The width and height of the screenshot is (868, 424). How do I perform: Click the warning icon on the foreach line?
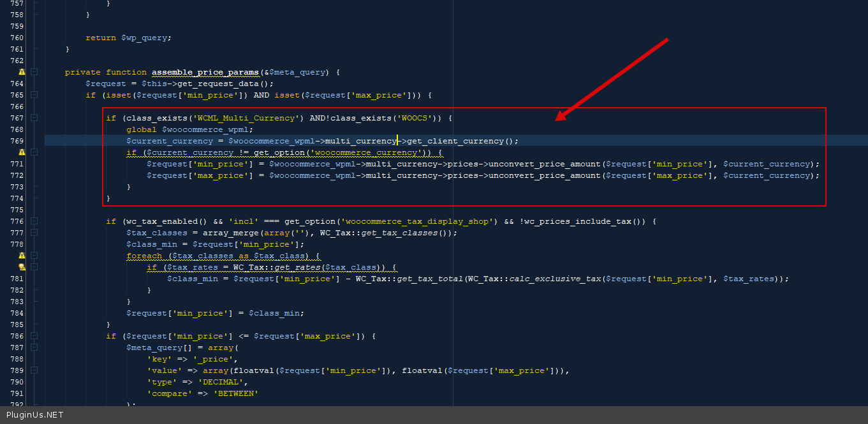22,256
